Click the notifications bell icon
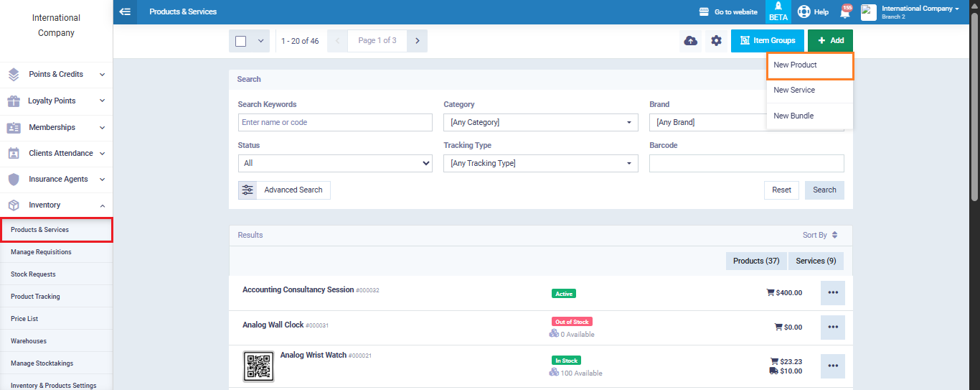 click(844, 12)
